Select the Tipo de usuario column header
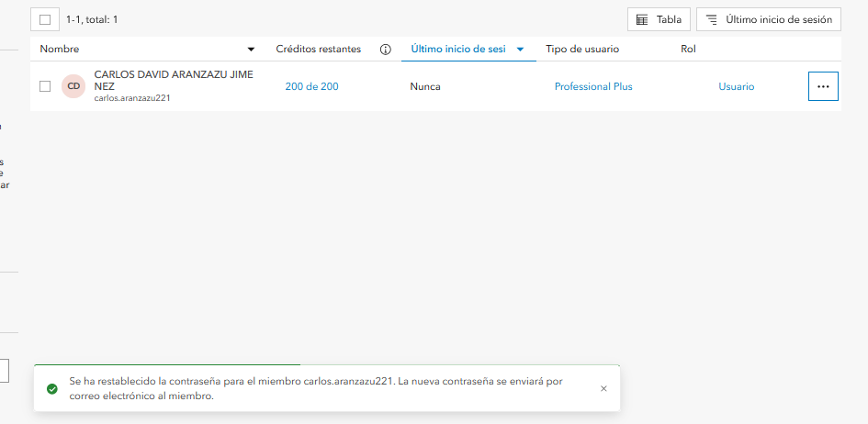The width and height of the screenshot is (868, 424). point(582,50)
